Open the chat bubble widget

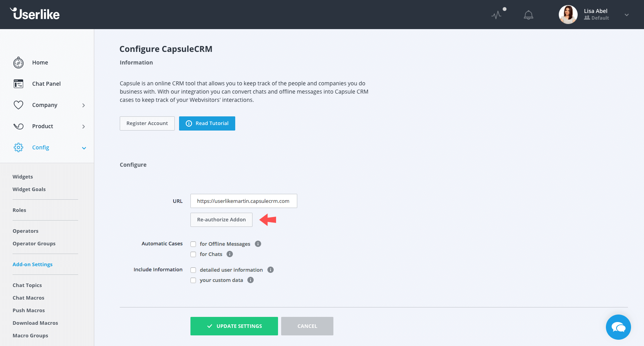[618, 327]
